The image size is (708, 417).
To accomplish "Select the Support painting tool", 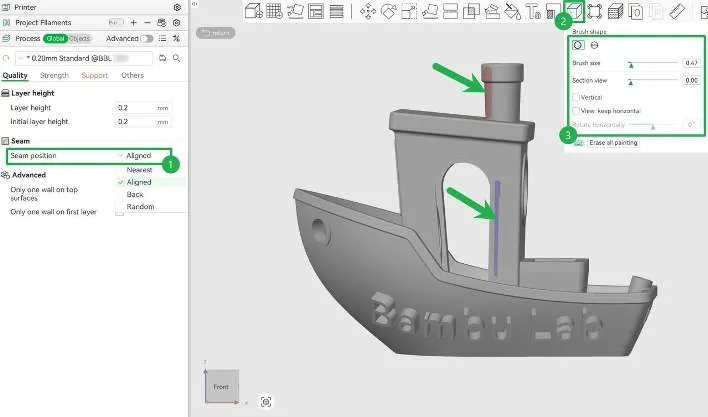I will point(492,11).
